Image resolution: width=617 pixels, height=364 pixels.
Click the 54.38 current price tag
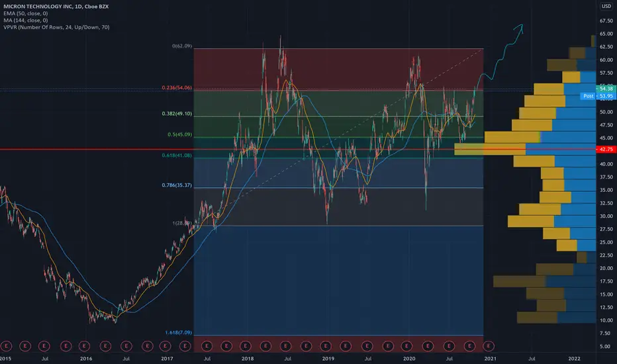coord(606,89)
